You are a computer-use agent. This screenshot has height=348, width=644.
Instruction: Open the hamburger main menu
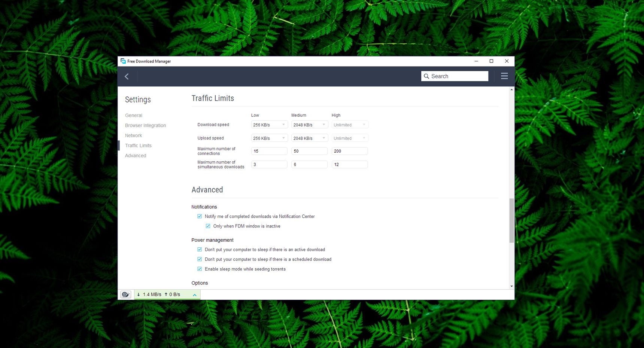coord(504,76)
